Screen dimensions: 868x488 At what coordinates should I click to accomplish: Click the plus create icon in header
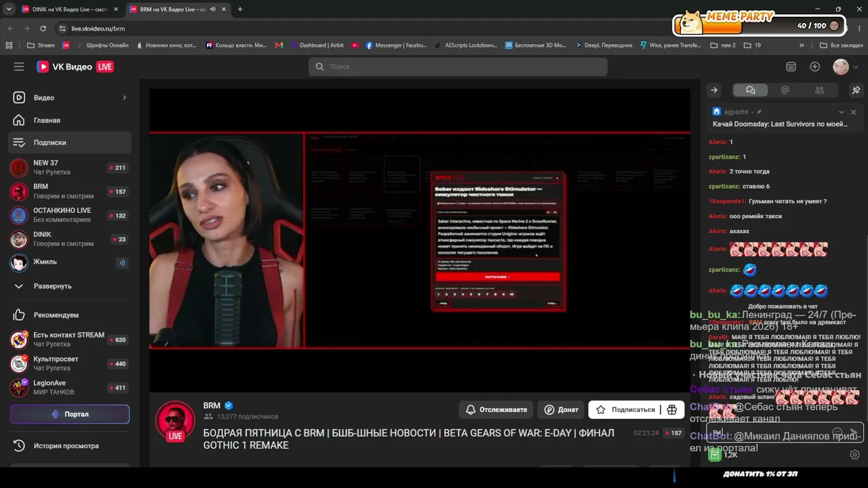815,66
